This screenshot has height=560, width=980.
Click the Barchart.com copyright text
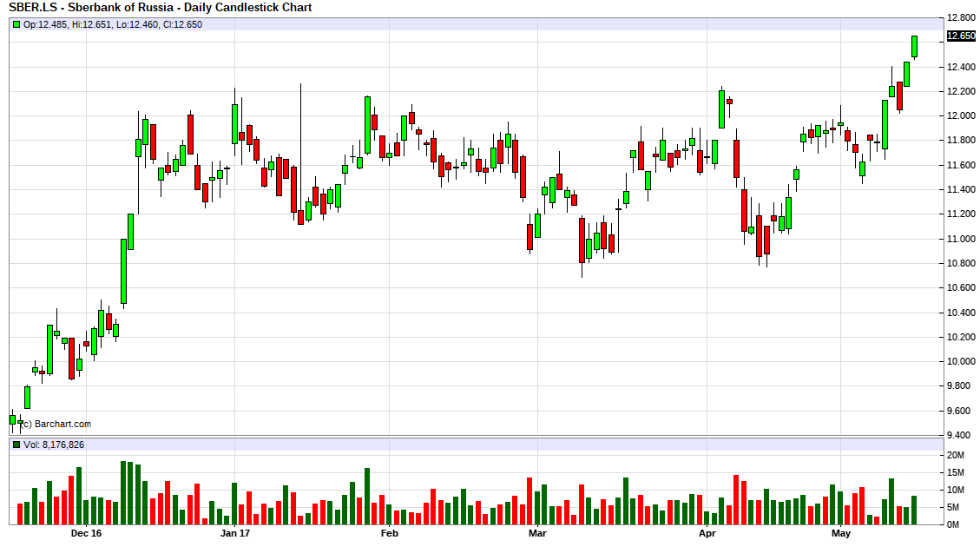click(56, 424)
